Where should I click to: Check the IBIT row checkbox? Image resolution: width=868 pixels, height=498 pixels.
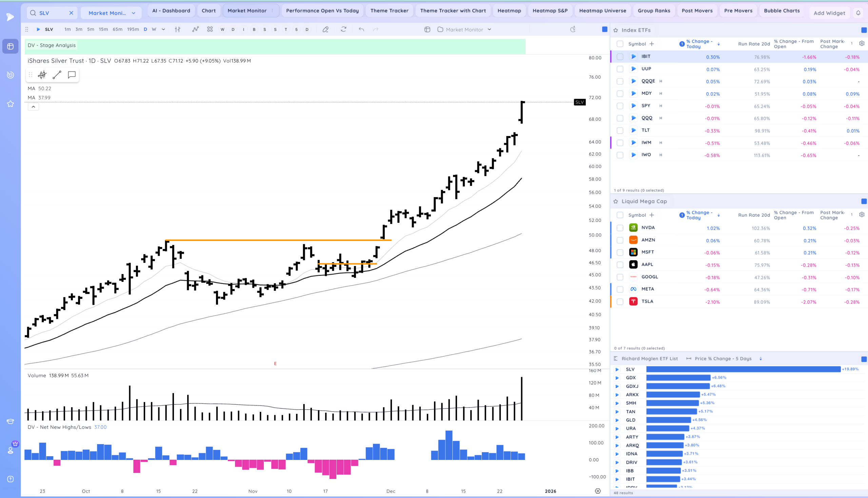click(620, 57)
